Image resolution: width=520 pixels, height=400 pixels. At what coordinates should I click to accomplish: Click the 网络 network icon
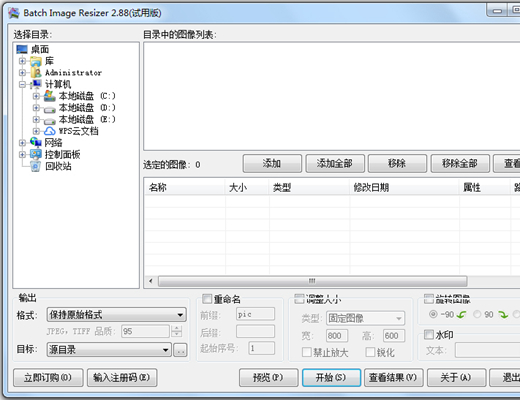click(36, 142)
